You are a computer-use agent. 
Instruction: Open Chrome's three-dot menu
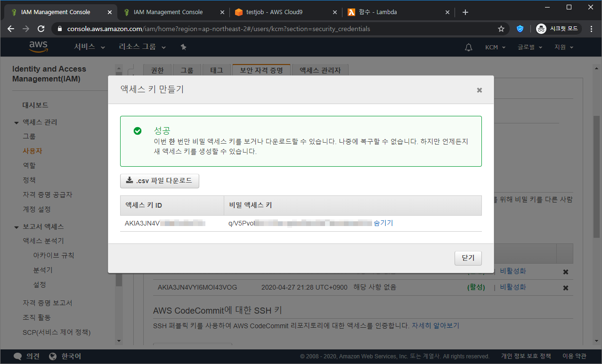pos(591,29)
